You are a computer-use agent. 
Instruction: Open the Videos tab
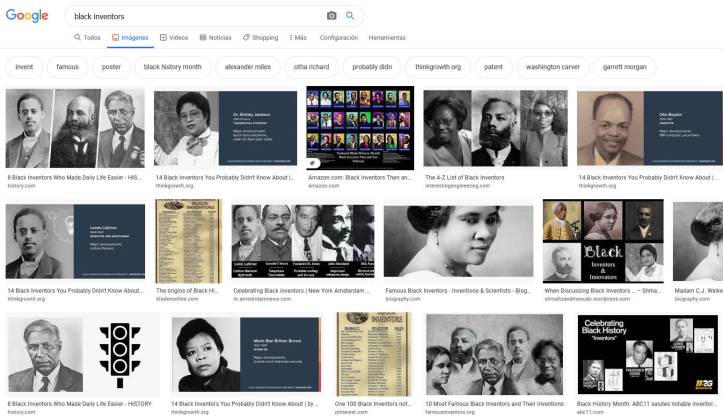pos(173,37)
